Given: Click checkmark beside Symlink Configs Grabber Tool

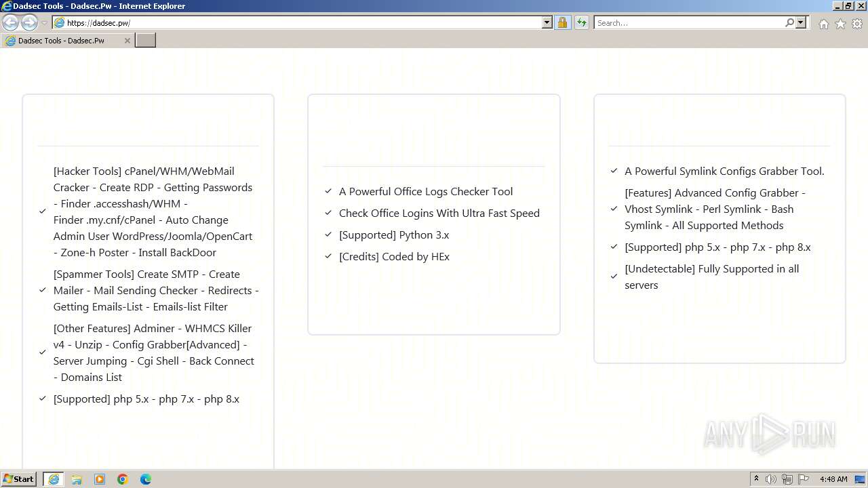Looking at the screenshot, I should (x=614, y=171).
